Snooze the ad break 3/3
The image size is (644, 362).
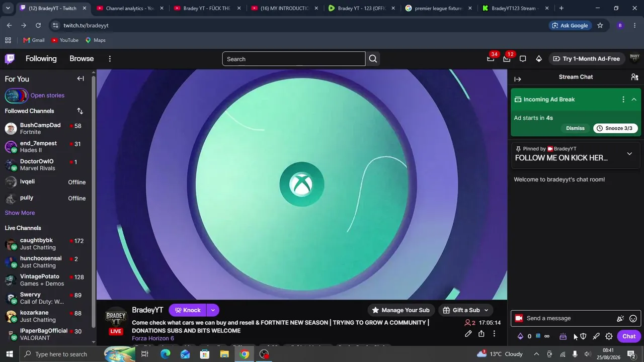pos(615,128)
